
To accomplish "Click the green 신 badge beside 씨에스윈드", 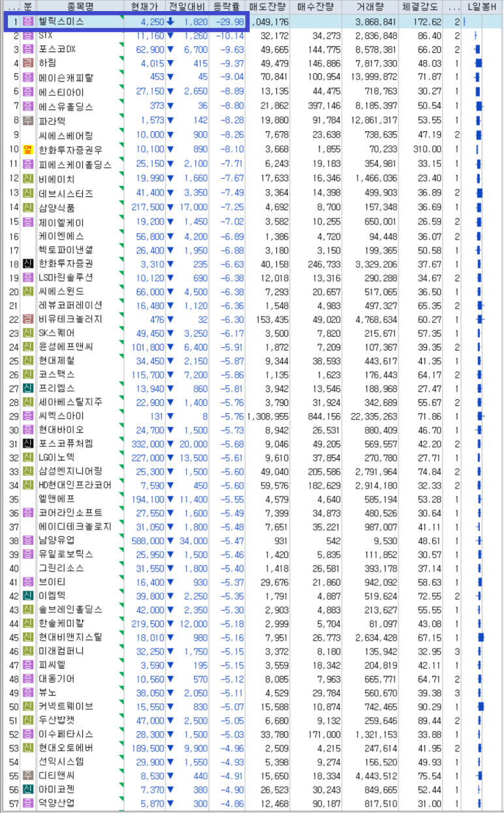I will (x=27, y=291).
